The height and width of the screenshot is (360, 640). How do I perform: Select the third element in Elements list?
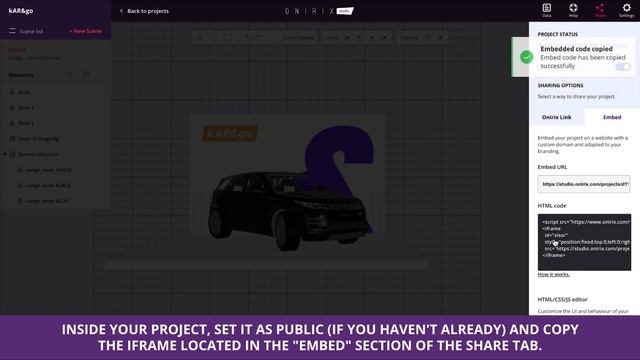(26, 123)
